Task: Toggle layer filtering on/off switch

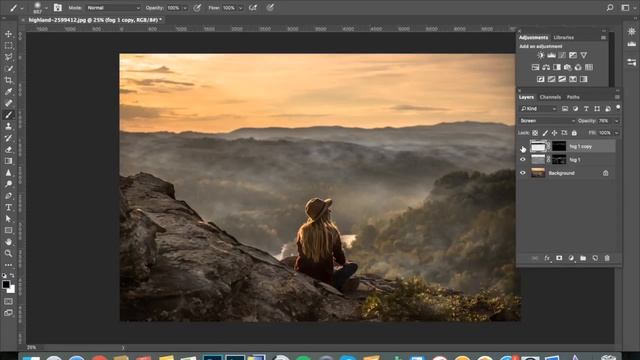Action: click(x=618, y=107)
